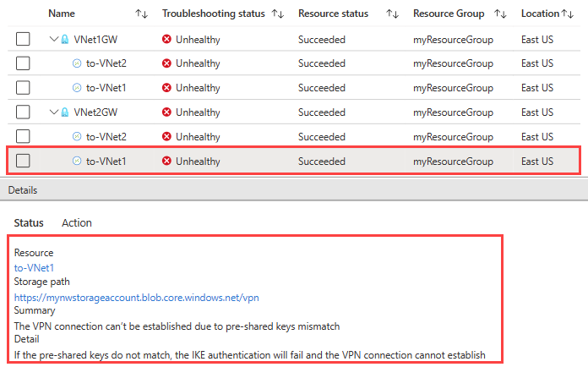
Task: Click the Unhealthy error icon for to-VNet2 under VNet1GW
Action: [167, 63]
